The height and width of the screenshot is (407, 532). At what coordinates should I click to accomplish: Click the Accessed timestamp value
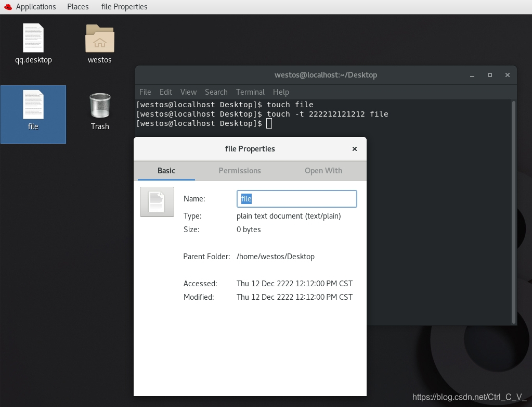294,284
